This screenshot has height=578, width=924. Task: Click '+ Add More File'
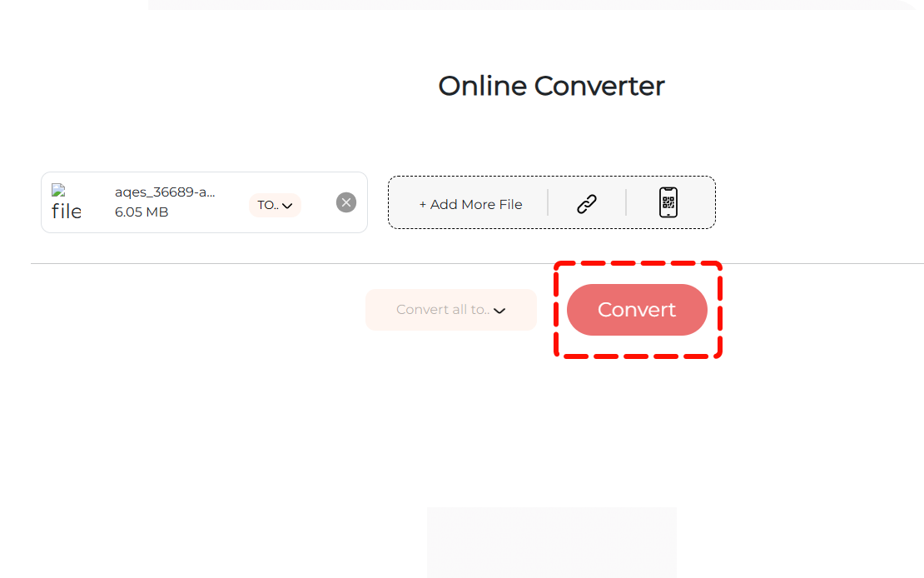pyautogui.click(x=471, y=204)
